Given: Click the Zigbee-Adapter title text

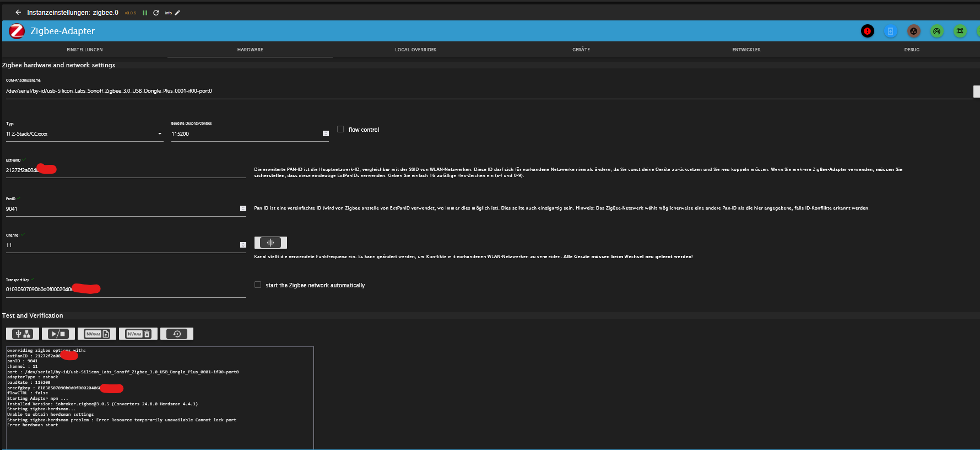Looking at the screenshot, I should click(x=62, y=31).
